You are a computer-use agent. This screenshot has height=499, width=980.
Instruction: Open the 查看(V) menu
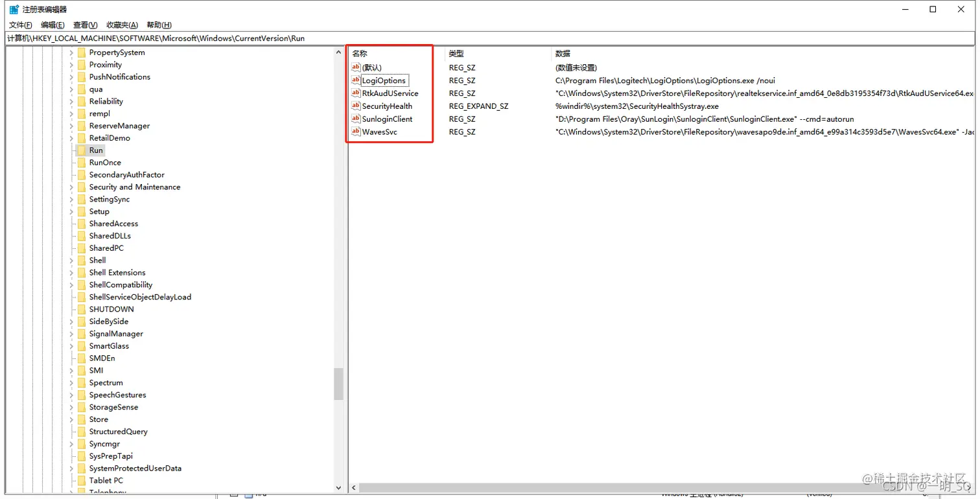pyautogui.click(x=85, y=25)
